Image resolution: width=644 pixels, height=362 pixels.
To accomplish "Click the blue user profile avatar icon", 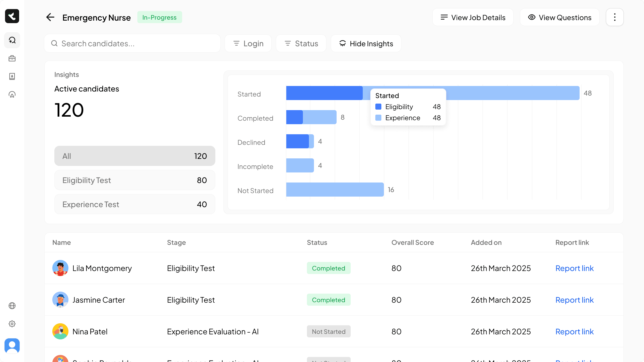I will click(12, 346).
